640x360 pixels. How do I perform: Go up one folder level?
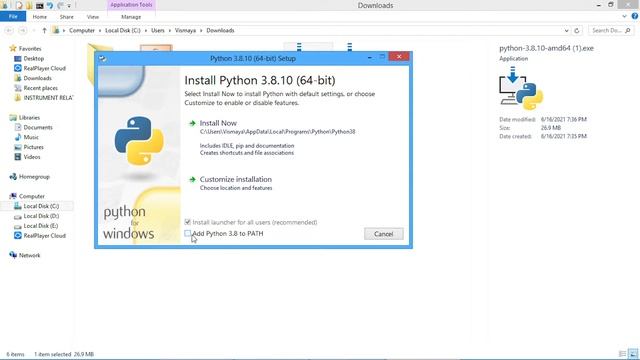pos(44,31)
